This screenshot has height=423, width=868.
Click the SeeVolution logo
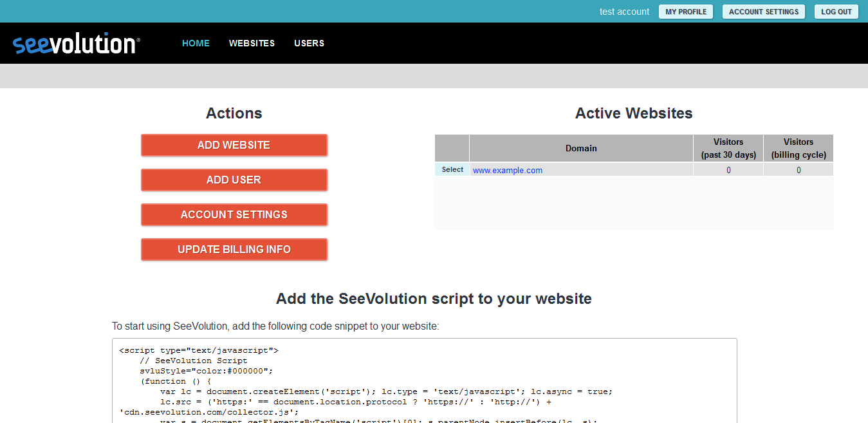(76, 44)
